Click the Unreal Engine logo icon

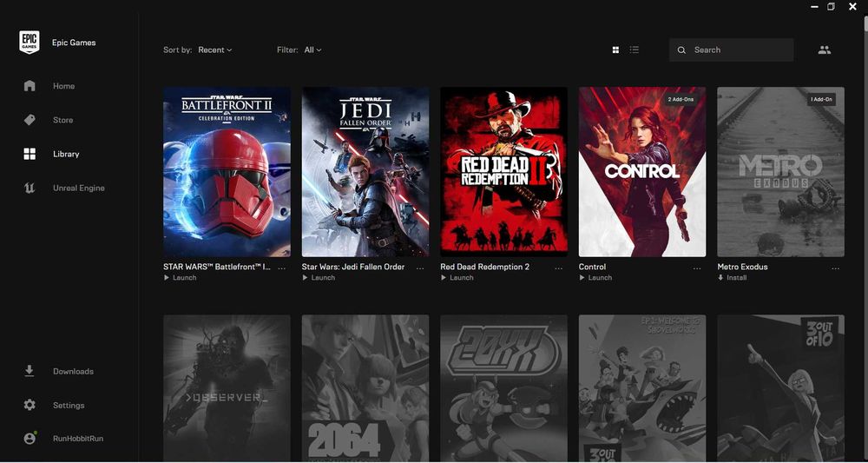(x=30, y=188)
